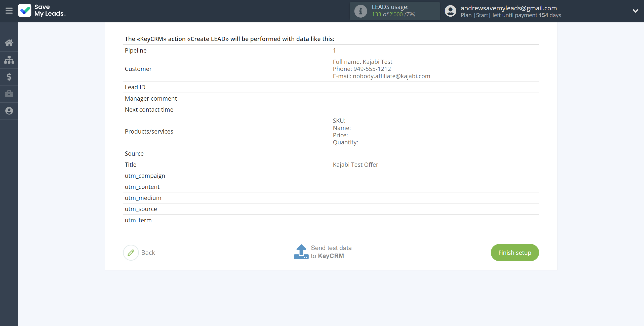This screenshot has width=644, height=326.
Task: Open the connections sitemap icon
Action: pos(9,60)
